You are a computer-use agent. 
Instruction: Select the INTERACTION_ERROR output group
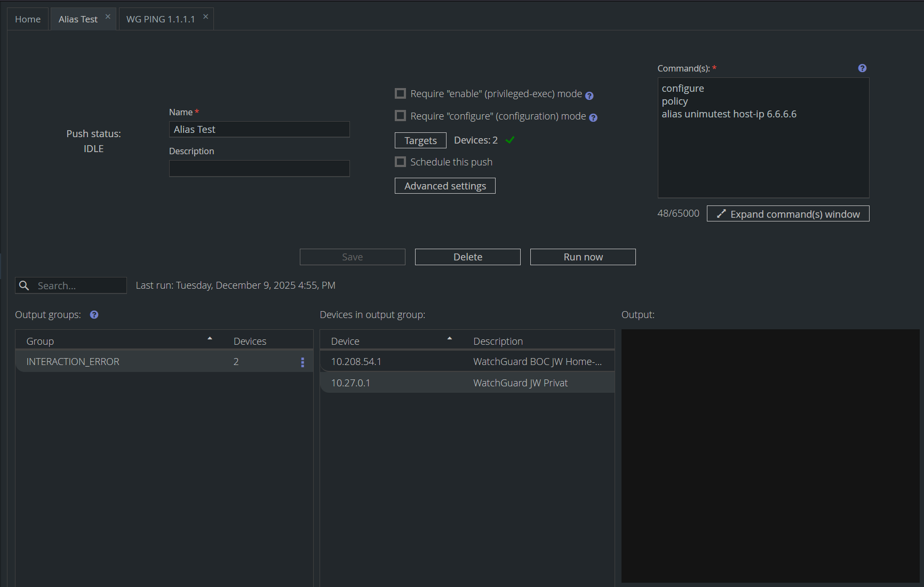[x=164, y=361]
